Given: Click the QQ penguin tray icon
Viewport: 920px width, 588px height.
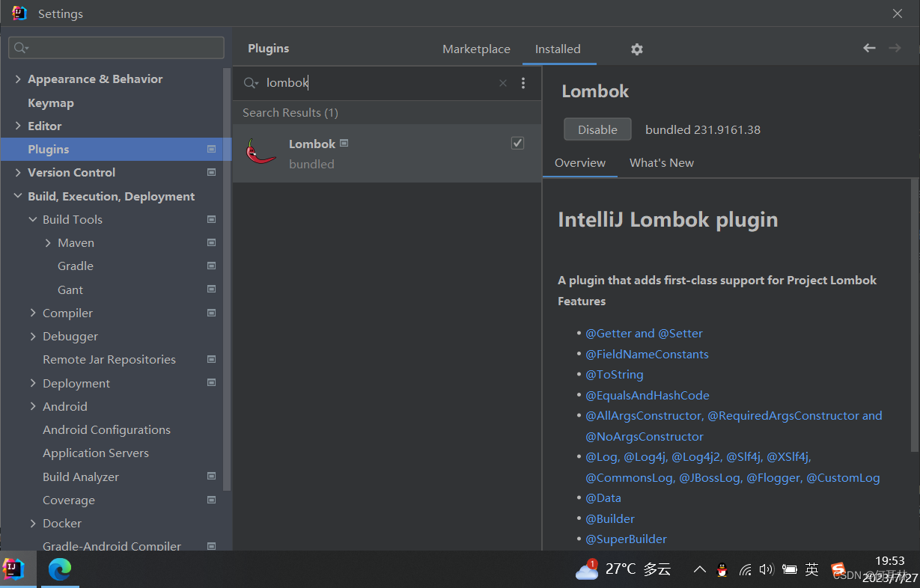Looking at the screenshot, I should 722,569.
